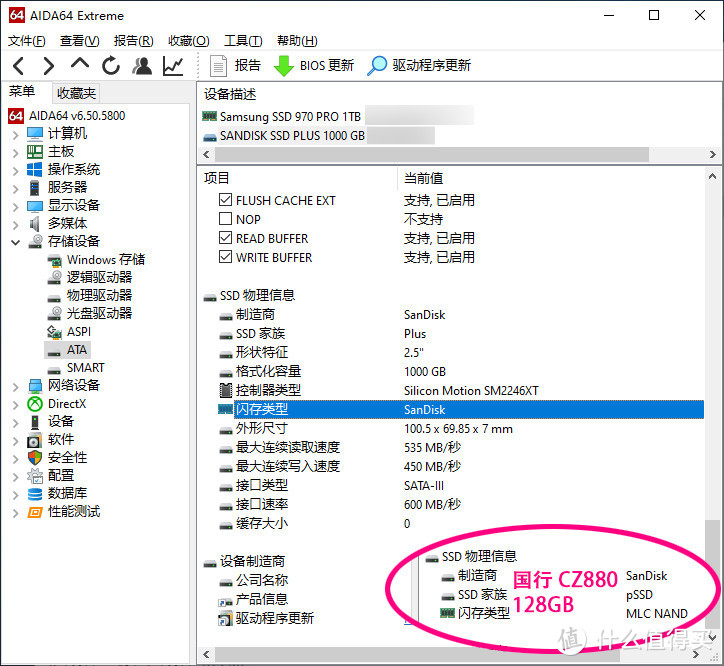Select 数据库 database item
This screenshot has height=666, width=724.
(x=57, y=493)
